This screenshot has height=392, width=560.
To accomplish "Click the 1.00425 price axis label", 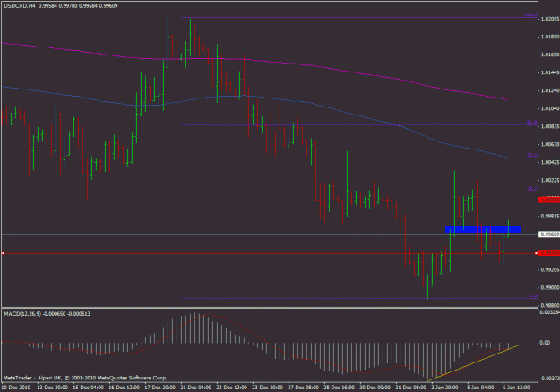I will click(550, 162).
